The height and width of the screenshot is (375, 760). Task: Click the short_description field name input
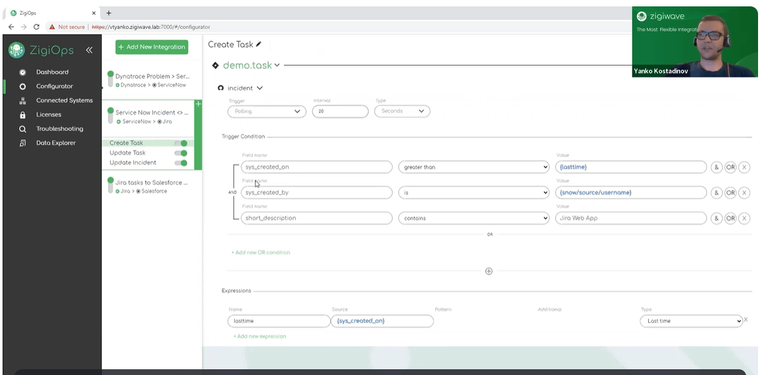tap(317, 219)
